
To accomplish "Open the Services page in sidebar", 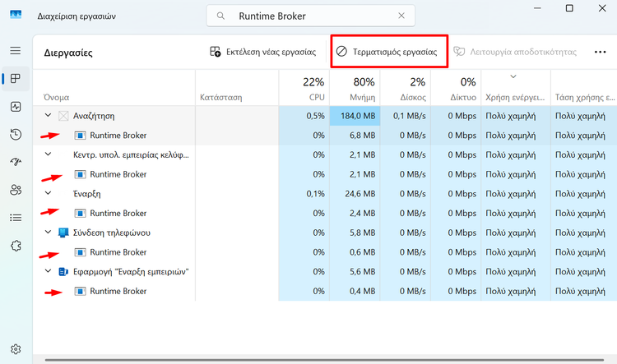I will point(16,246).
